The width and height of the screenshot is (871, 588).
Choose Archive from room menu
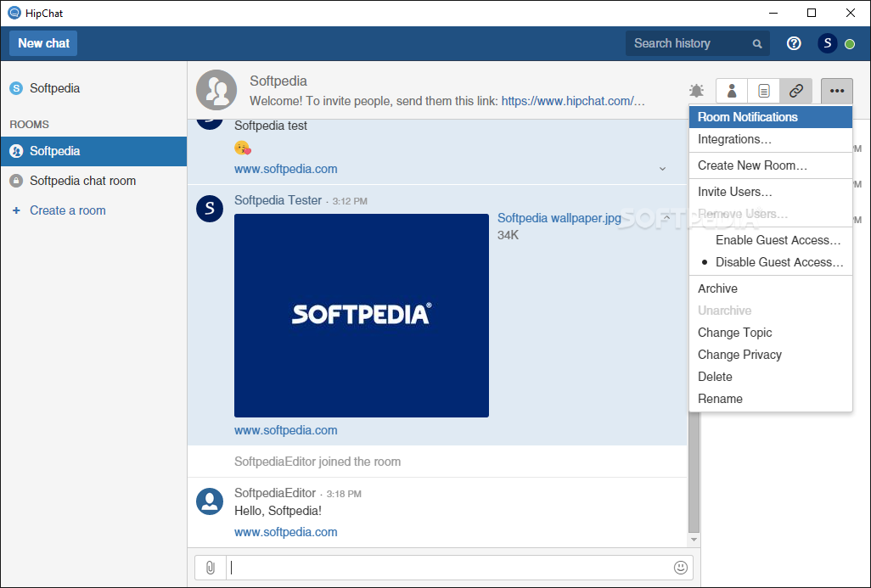tap(771, 288)
